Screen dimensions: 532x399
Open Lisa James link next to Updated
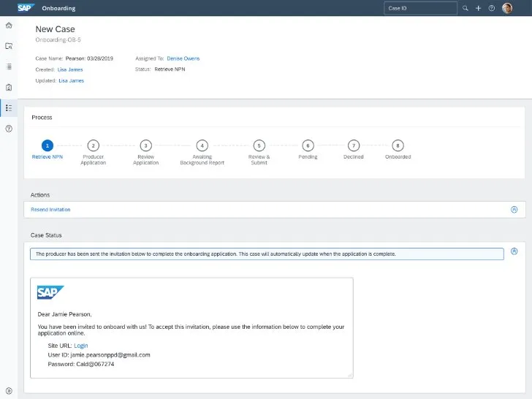pyautogui.click(x=72, y=80)
